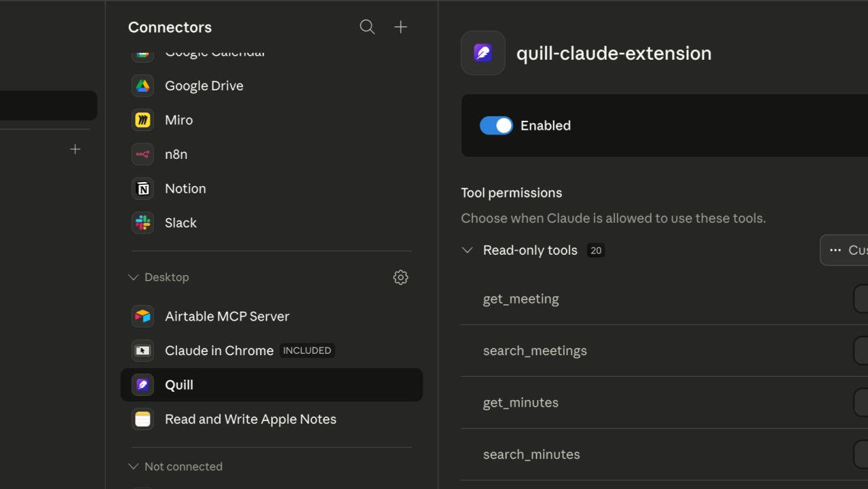
Task: Open Desktop extensions settings gear
Action: click(400, 277)
